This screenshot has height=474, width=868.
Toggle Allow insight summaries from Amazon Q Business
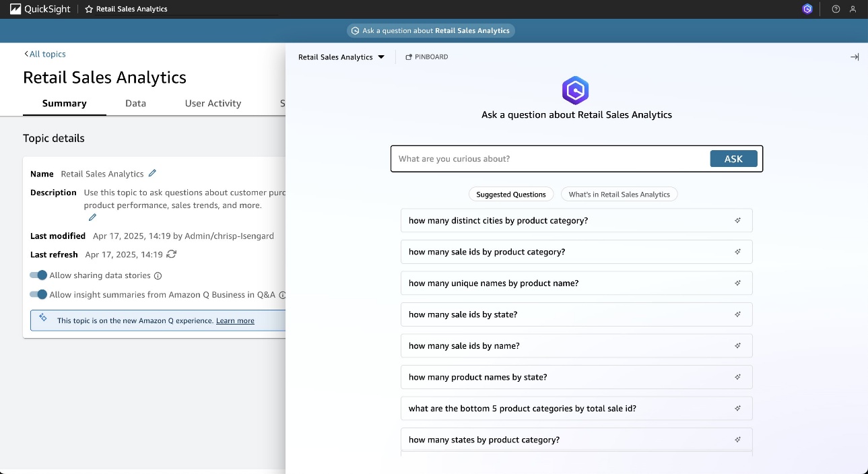pos(38,294)
